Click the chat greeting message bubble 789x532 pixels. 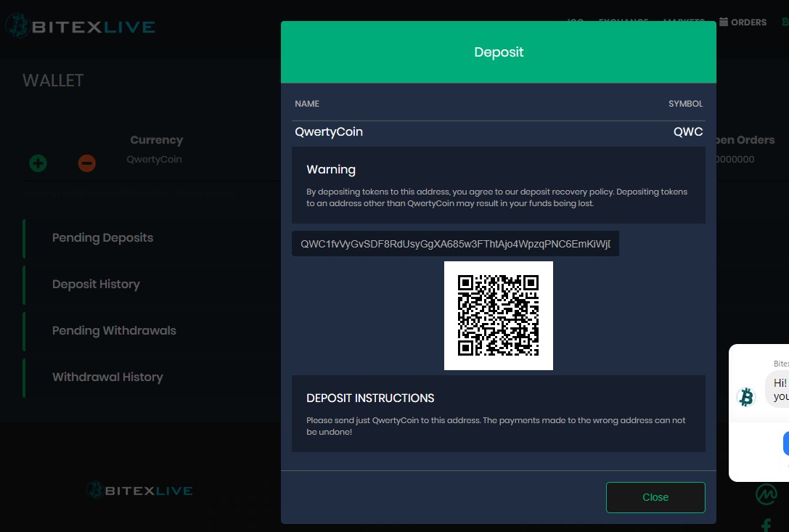778,390
